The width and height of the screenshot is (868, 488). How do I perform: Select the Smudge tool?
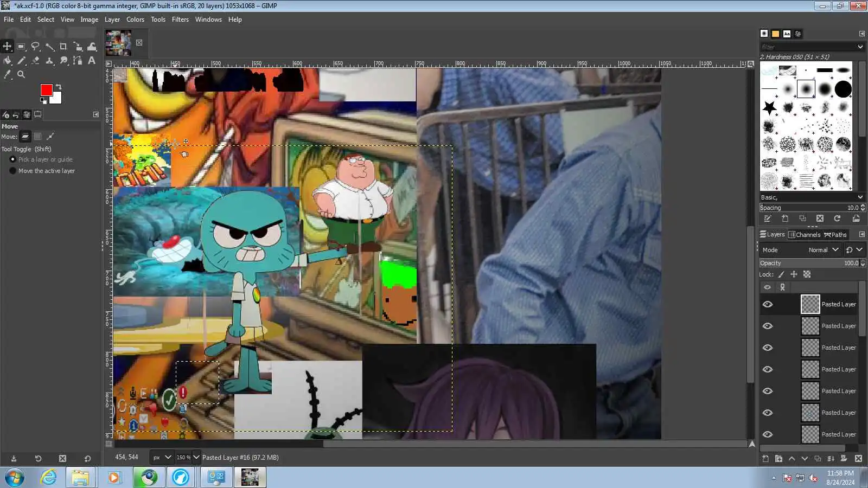[63, 61]
